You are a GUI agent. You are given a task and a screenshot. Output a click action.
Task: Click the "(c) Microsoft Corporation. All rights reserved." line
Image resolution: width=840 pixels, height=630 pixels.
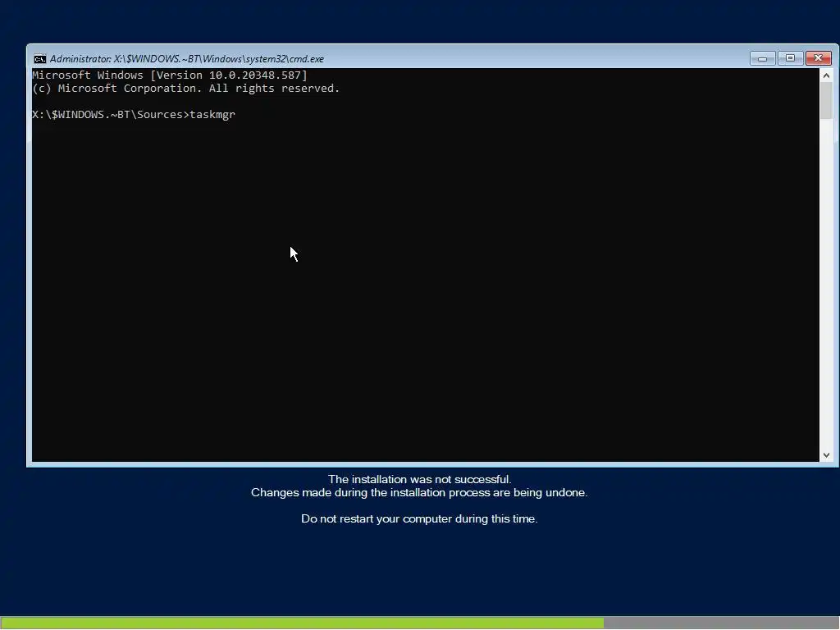click(x=186, y=89)
